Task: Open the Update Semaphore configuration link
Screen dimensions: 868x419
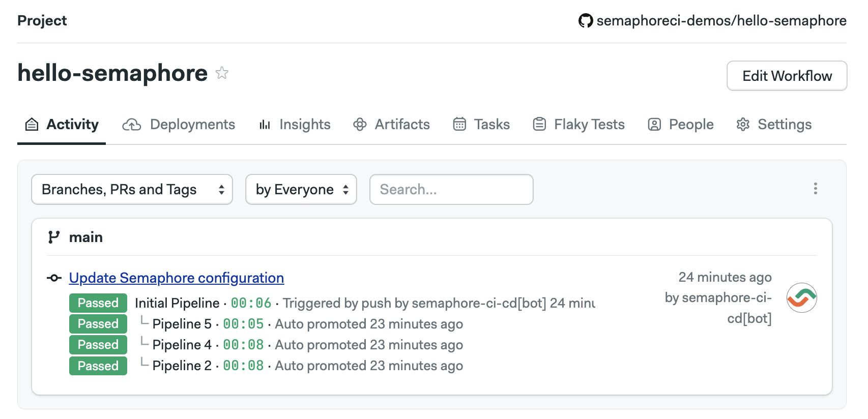Action: click(x=177, y=278)
